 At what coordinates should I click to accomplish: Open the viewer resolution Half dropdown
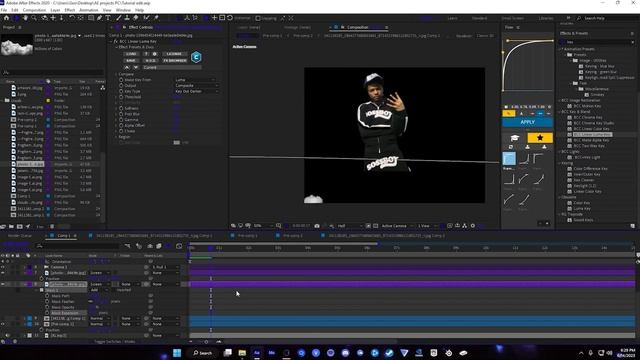pyautogui.click(x=350, y=226)
